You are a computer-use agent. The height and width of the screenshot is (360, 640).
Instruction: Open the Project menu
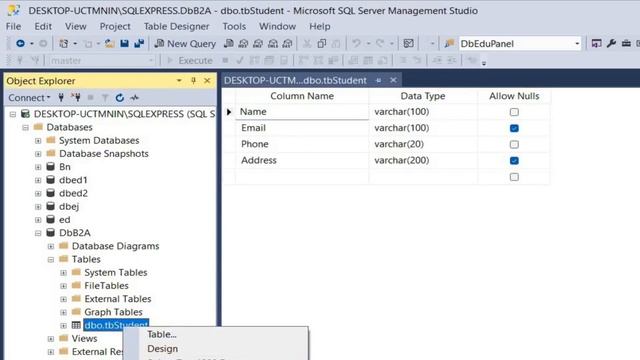[115, 27]
